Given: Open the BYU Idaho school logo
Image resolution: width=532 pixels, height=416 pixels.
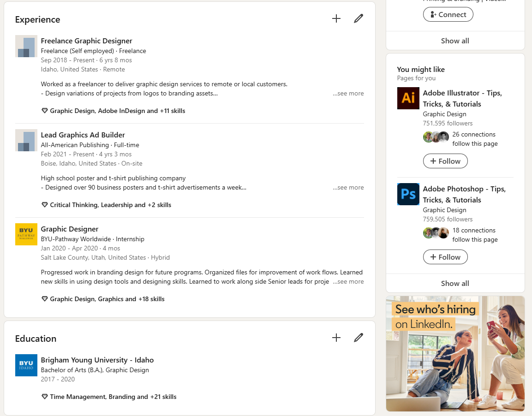Looking at the screenshot, I should (x=26, y=365).
